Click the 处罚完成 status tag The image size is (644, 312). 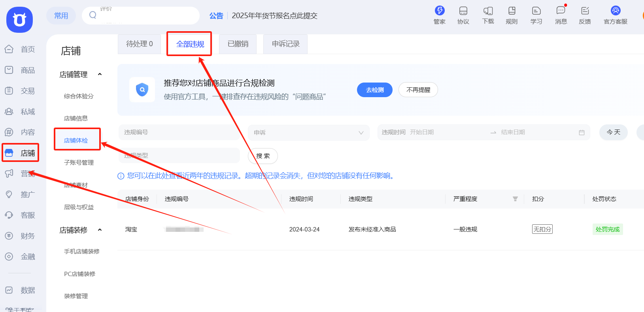tap(608, 229)
